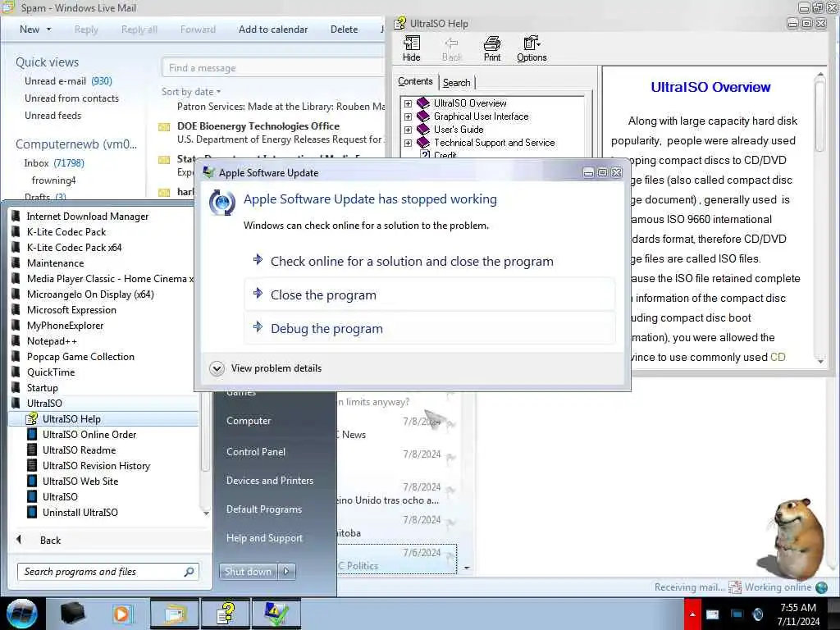Click the Shut down button

pos(248,572)
